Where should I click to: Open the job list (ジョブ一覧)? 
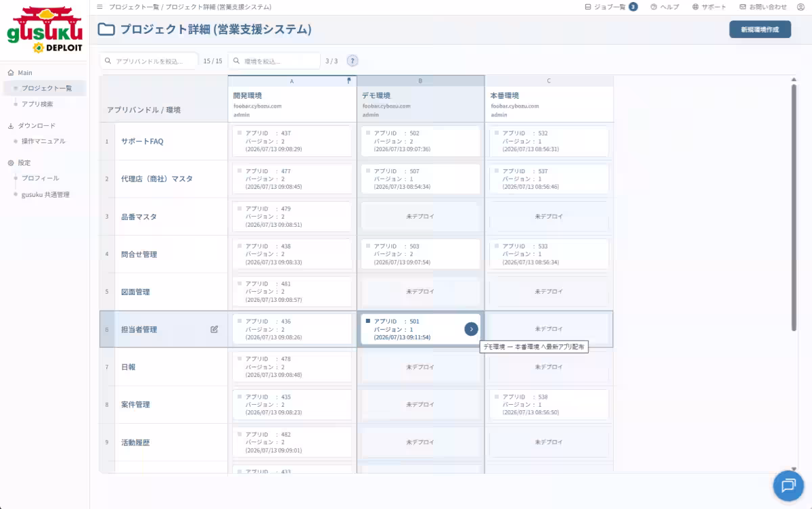point(610,7)
